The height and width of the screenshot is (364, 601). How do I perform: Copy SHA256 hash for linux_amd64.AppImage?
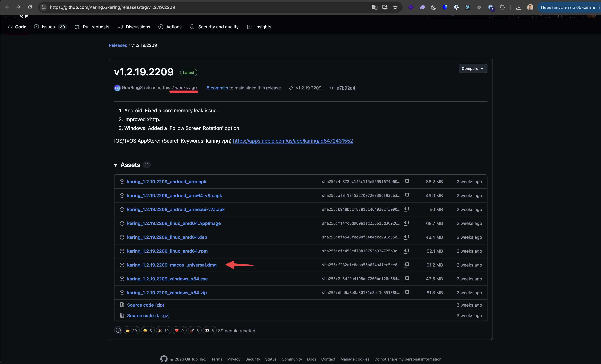[x=406, y=223]
